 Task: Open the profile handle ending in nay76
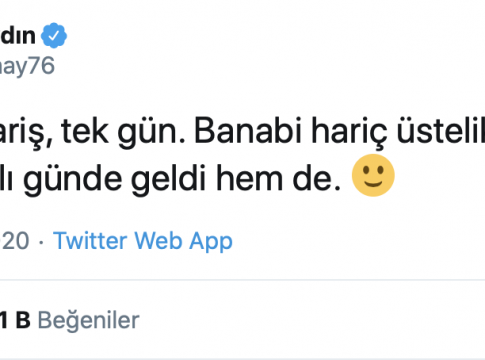[27, 66]
